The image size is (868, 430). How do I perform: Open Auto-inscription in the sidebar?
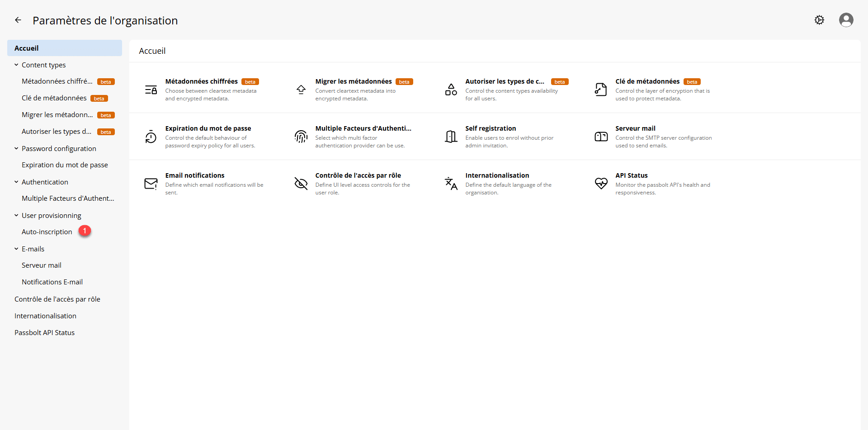pos(47,232)
